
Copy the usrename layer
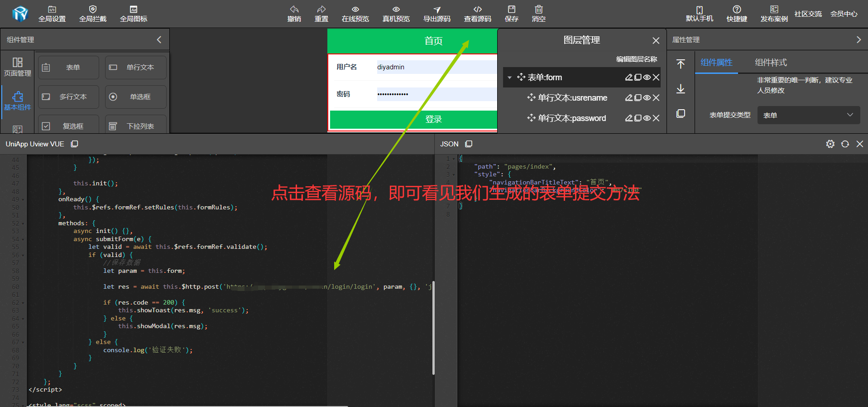638,98
